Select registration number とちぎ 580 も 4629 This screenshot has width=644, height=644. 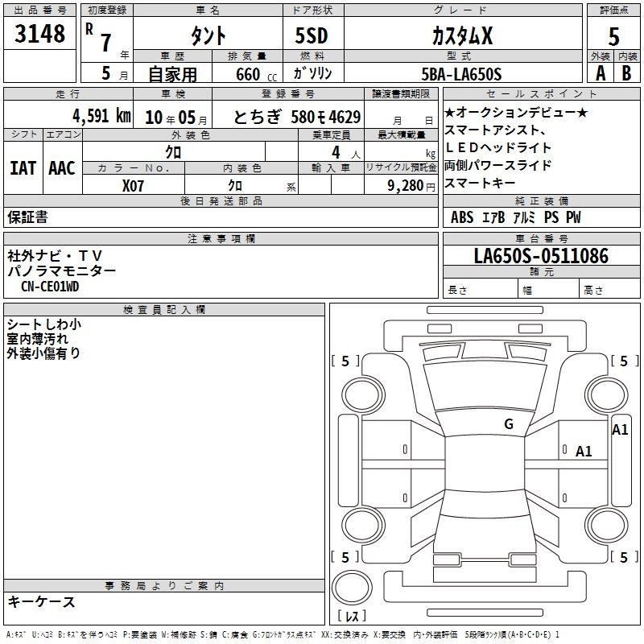click(x=297, y=117)
